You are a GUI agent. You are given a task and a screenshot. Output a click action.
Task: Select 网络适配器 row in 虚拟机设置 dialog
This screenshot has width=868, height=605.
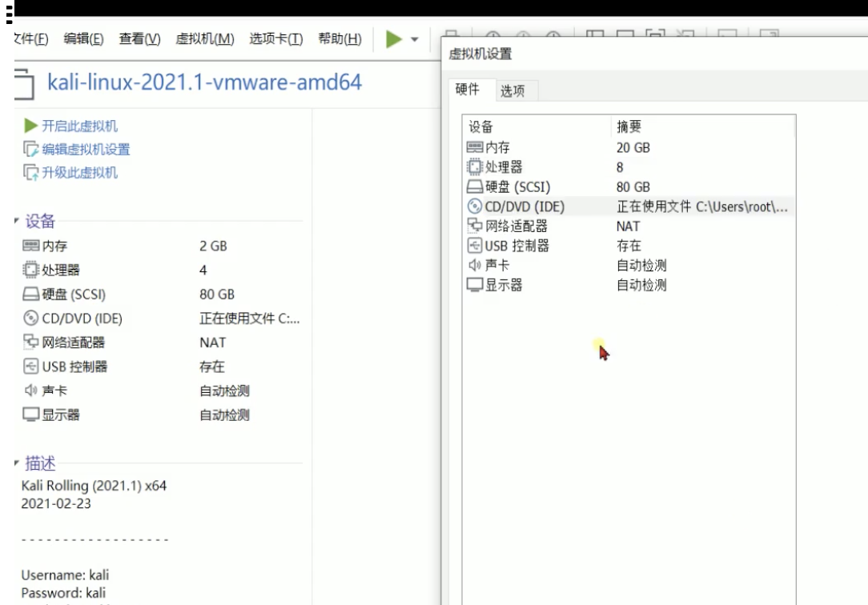click(x=629, y=226)
